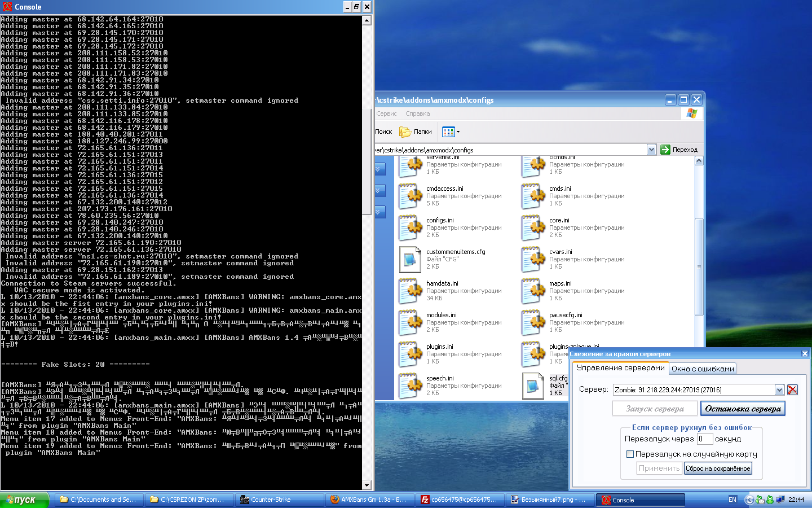Expand the server selection dropdown
Viewport: 812px width, 508px height.
click(779, 389)
